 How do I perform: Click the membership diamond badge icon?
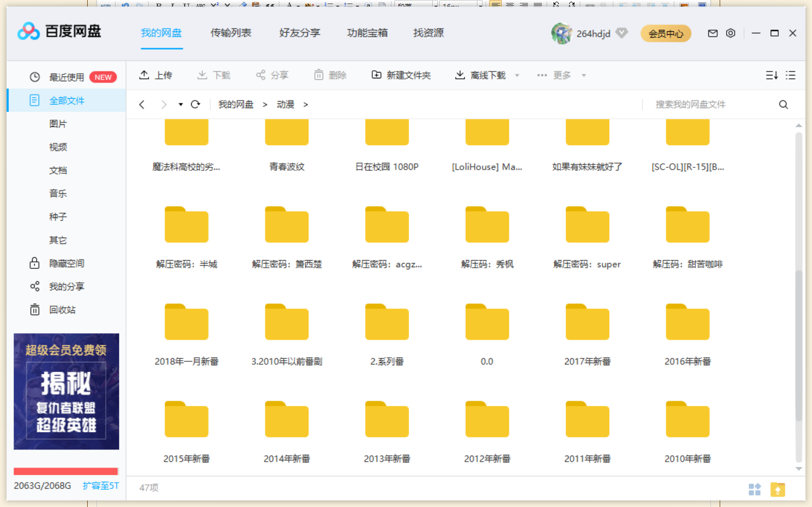(x=621, y=33)
